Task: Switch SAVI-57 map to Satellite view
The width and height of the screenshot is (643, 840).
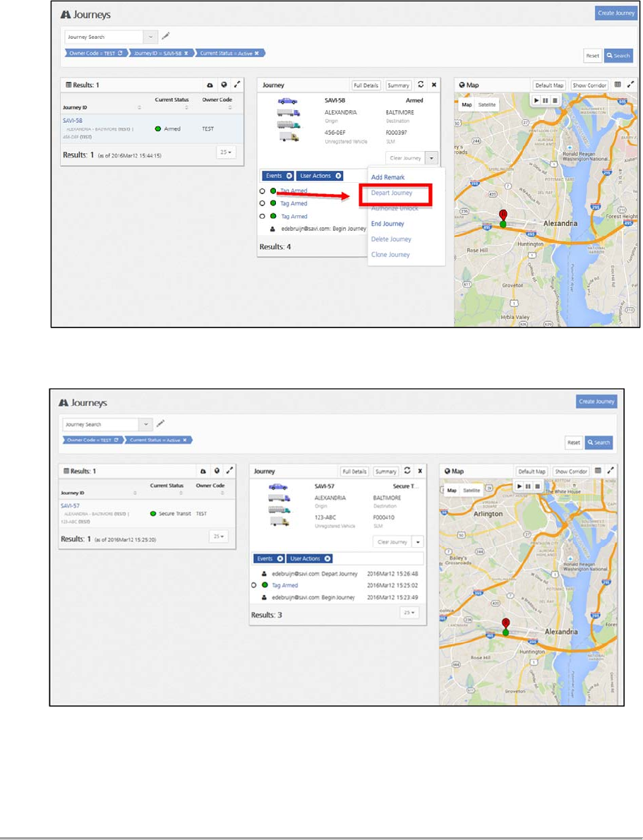Action: (471, 490)
